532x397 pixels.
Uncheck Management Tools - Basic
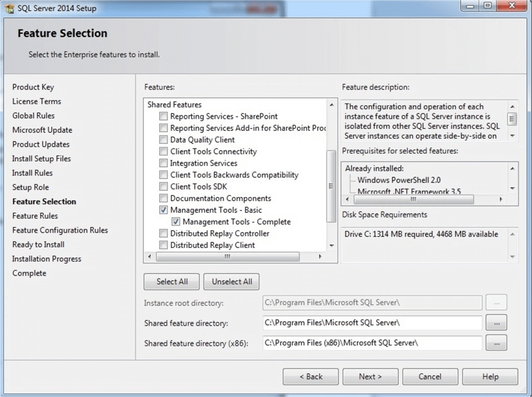click(x=164, y=210)
